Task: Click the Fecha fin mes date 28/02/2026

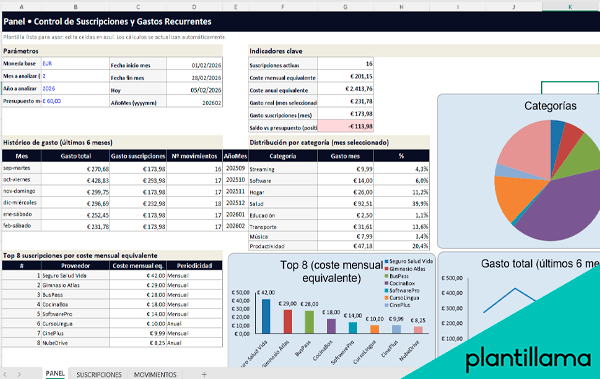Action: point(194,77)
